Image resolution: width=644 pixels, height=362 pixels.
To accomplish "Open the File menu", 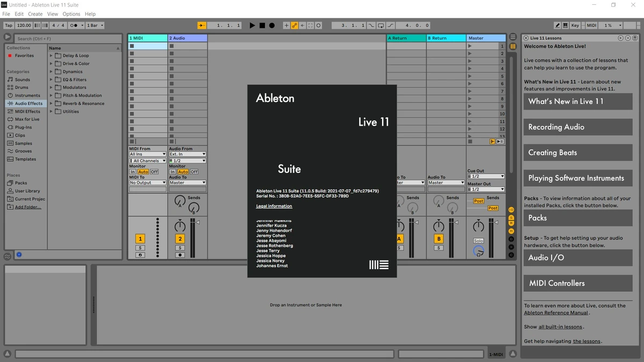I will pyautogui.click(x=6, y=14).
